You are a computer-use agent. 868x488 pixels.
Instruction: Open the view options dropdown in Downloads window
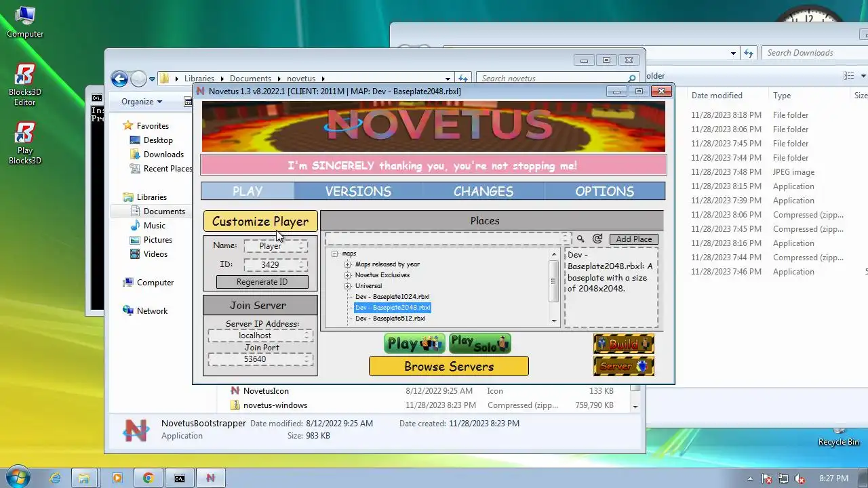click(x=863, y=76)
